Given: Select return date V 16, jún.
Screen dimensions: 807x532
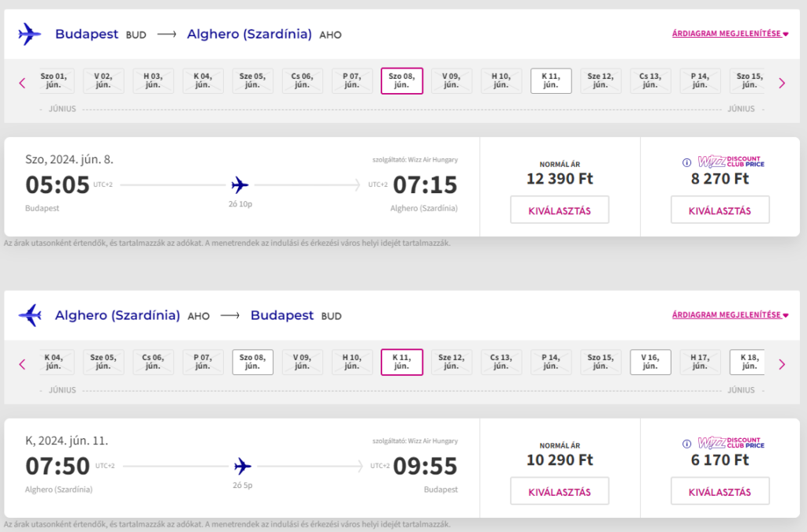Looking at the screenshot, I should [650, 362].
